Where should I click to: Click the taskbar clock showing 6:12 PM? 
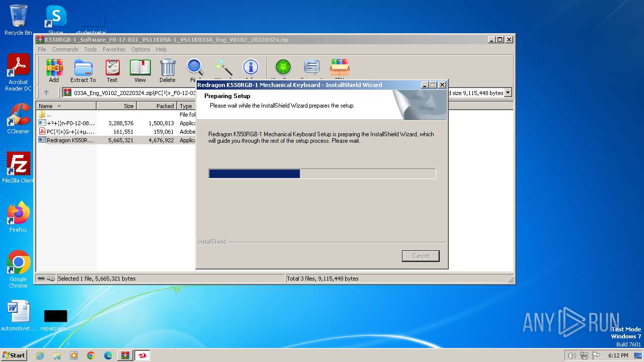[618, 355]
